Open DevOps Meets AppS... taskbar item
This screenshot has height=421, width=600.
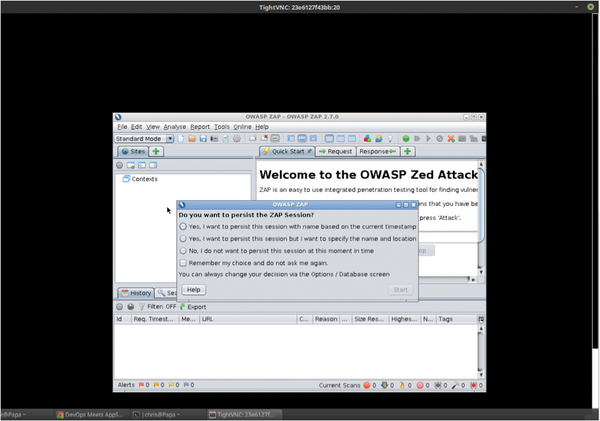[x=90, y=414]
